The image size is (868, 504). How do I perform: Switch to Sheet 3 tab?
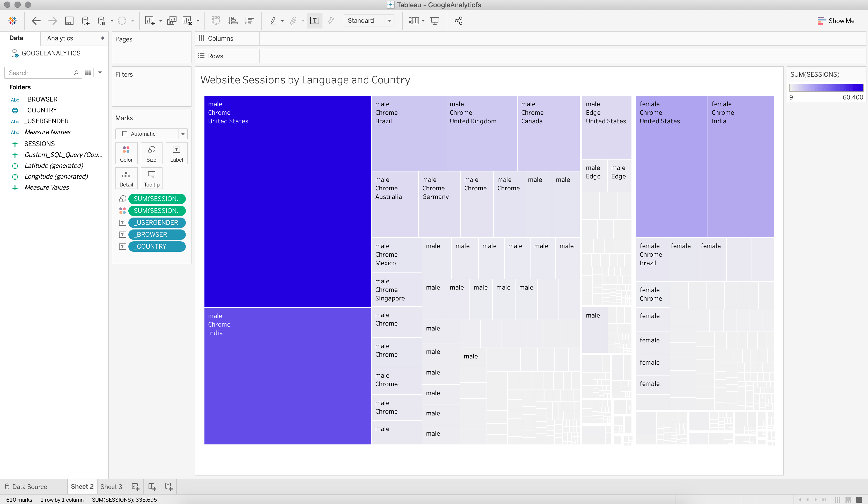tap(111, 486)
